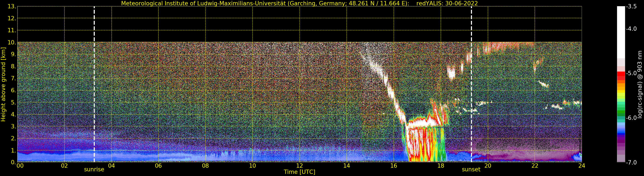Click time axis tick label '20'

pyautogui.click(x=488, y=166)
